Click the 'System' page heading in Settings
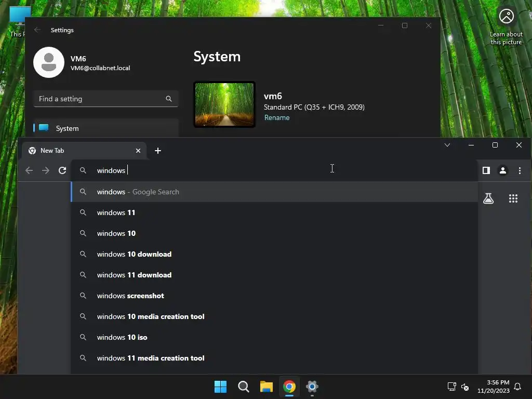 217,57
